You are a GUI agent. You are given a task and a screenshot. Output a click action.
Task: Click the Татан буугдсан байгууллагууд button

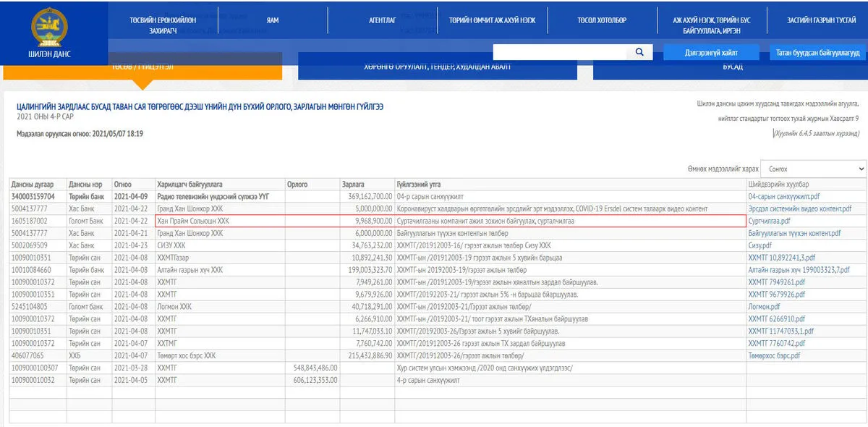point(817,53)
